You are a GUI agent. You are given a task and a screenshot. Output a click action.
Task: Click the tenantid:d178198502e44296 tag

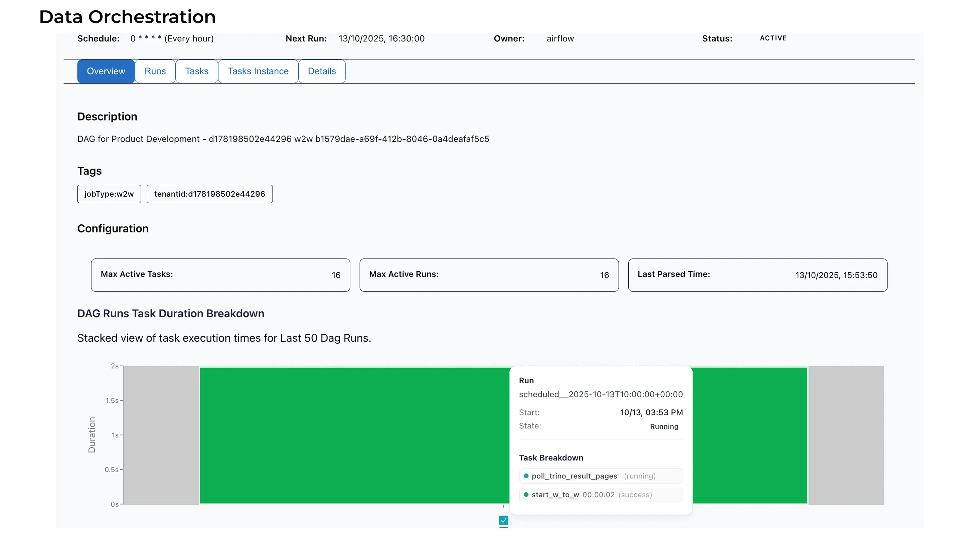[210, 194]
